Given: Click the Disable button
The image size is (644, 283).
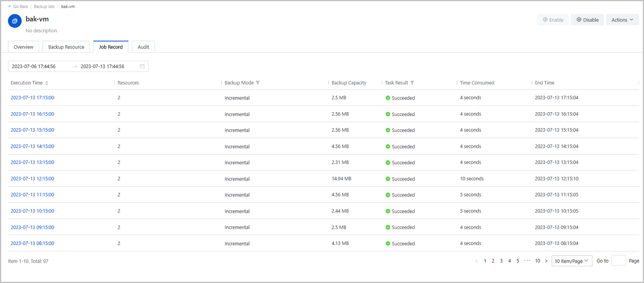Looking at the screenshot, I should 587,20.
